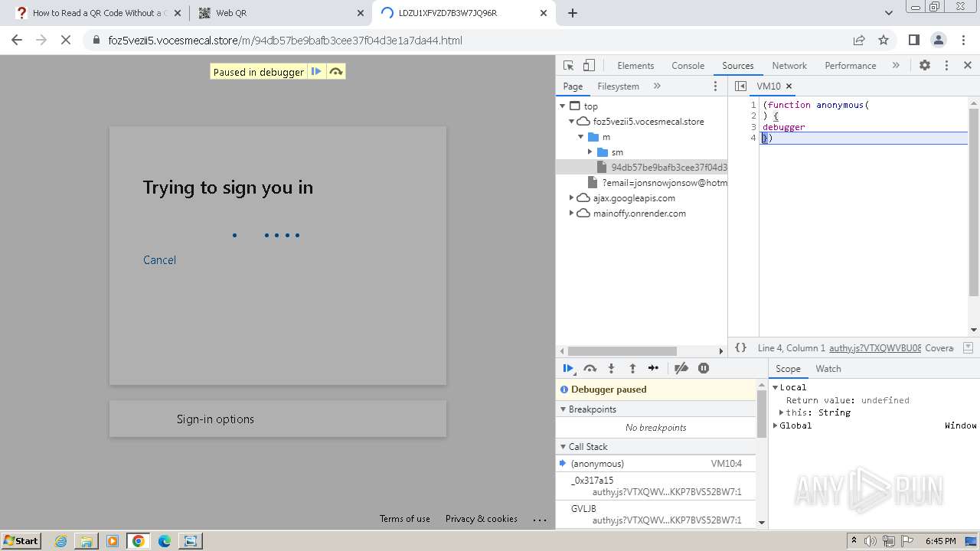This screenshot has width=980, height=551.
Task: Click the Step debugger button
Action: pos(653,368)
